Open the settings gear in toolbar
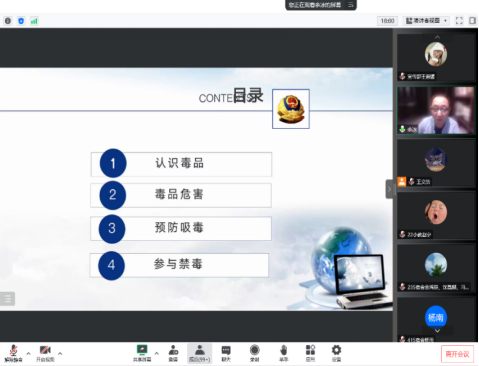The image size is (479, 366). (336, 353)
